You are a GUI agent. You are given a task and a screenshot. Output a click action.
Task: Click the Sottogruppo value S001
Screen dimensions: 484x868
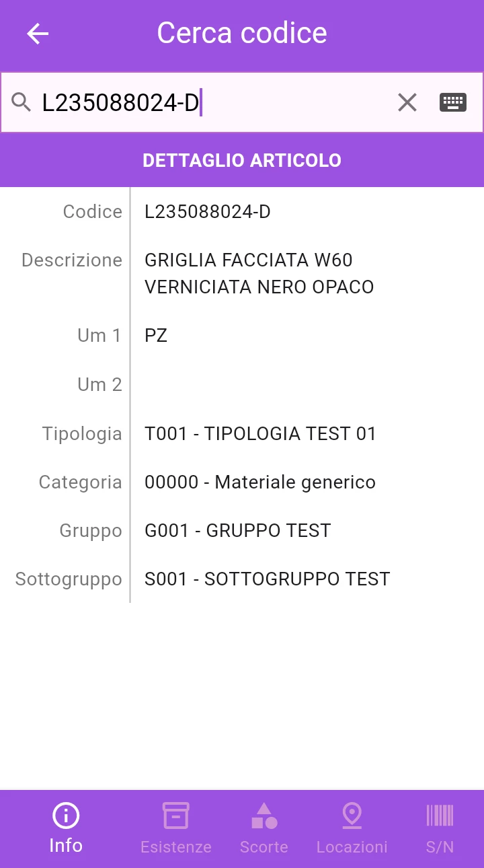pos(268,579)
